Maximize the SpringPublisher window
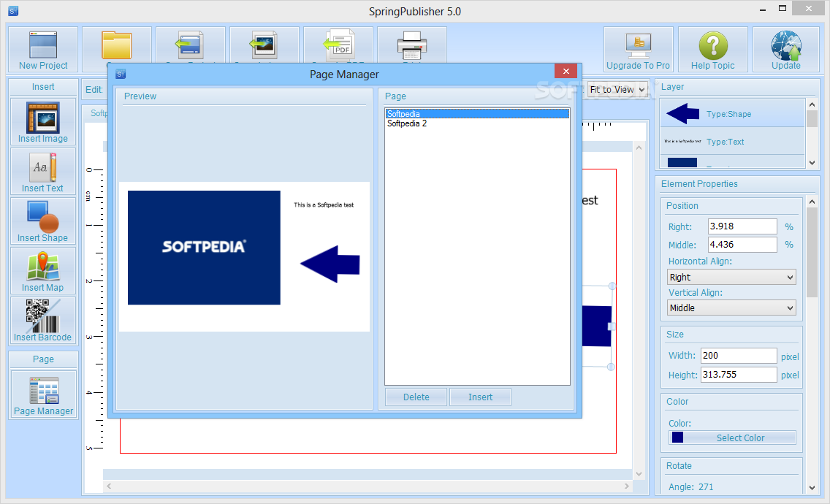830x504 pixels. click(x=783, y=9)
